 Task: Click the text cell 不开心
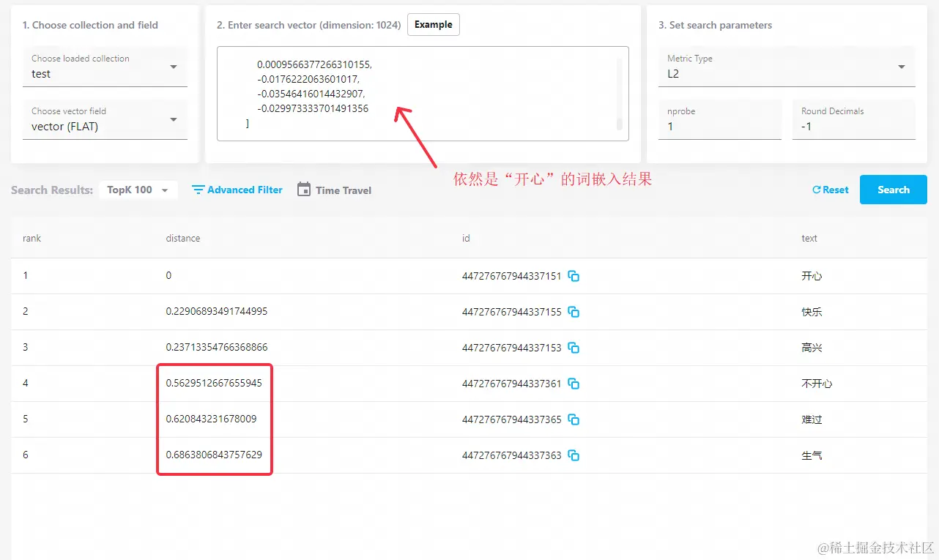(817, 384)
